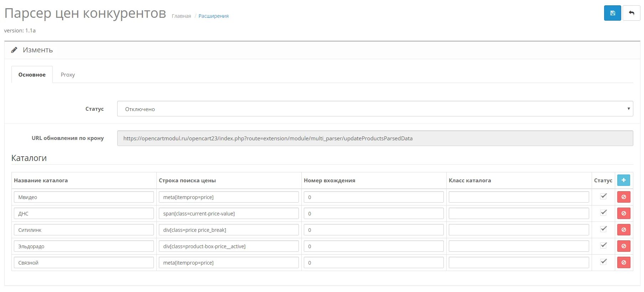Click the Каталоги section heading
The image size is (644, 292).
tap(29, 158)
